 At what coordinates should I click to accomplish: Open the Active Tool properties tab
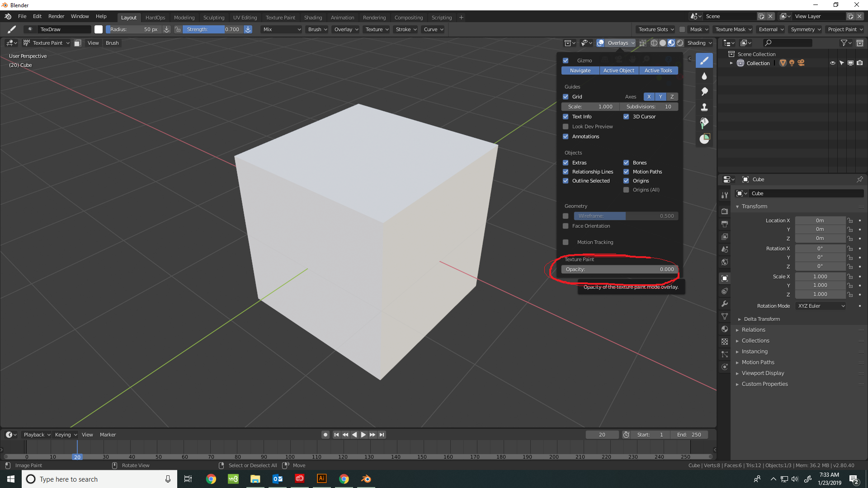pyautogui.click(x=725, y=195)
